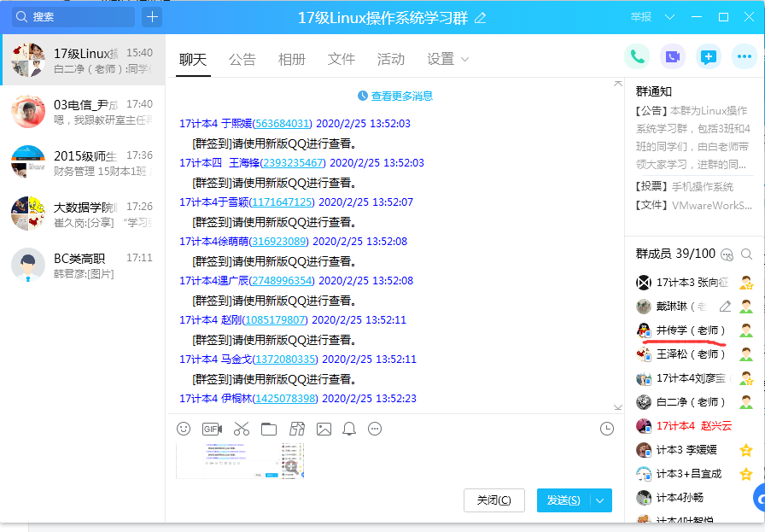Click the chat scroll-up arrow
765x532 pixels.
pos(617,84)
